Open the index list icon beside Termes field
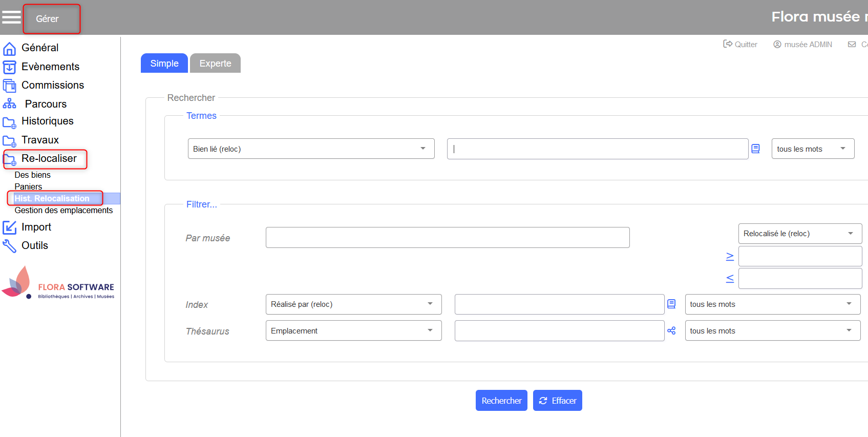Screen dimensions: 868x437 pyautogui.click(x=755, y=149)
